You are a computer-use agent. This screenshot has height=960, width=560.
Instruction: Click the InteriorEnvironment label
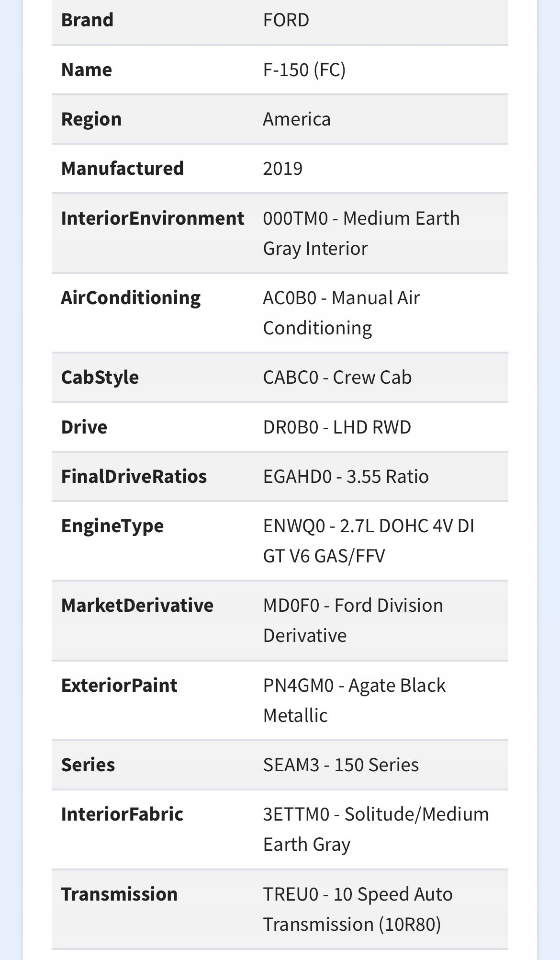pyautogui.click(x=152, y=218)
